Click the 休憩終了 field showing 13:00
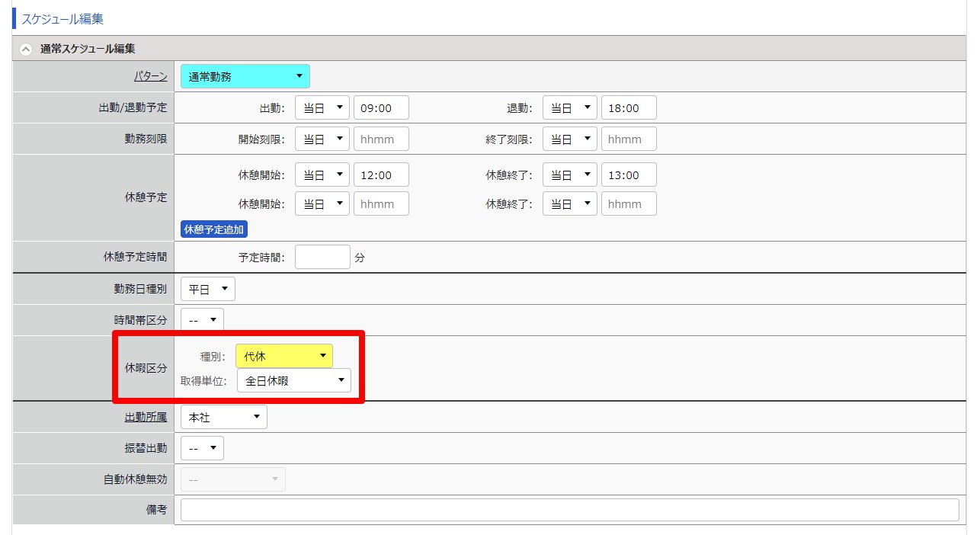Image resolution: width=980 pixels, height=535 pixels. (629, 175)
